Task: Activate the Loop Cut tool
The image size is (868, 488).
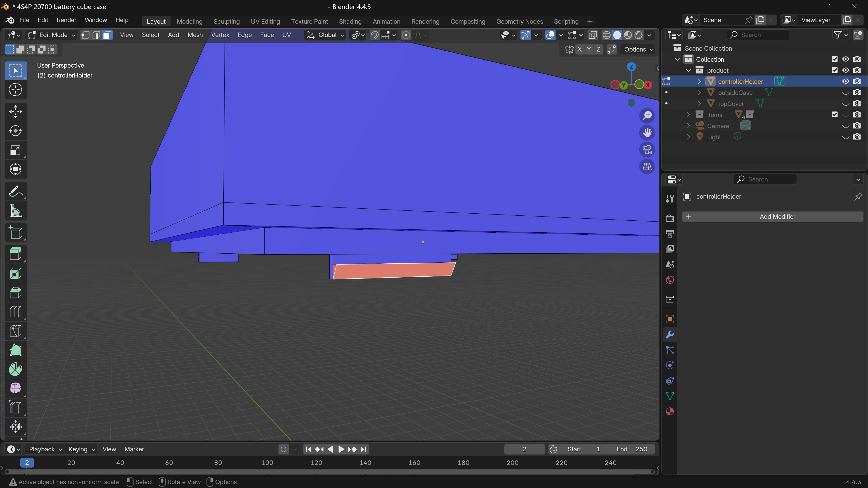Action: [x=16, y=312]
